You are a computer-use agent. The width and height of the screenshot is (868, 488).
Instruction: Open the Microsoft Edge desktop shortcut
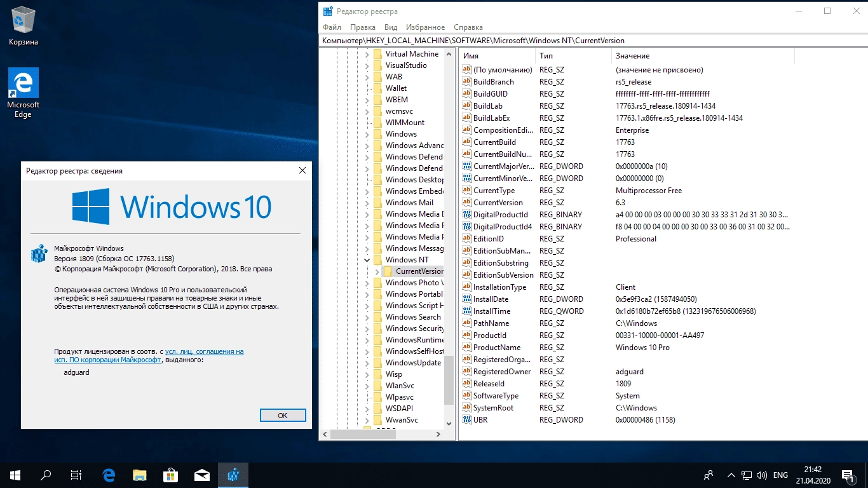(x=24, y=93)
